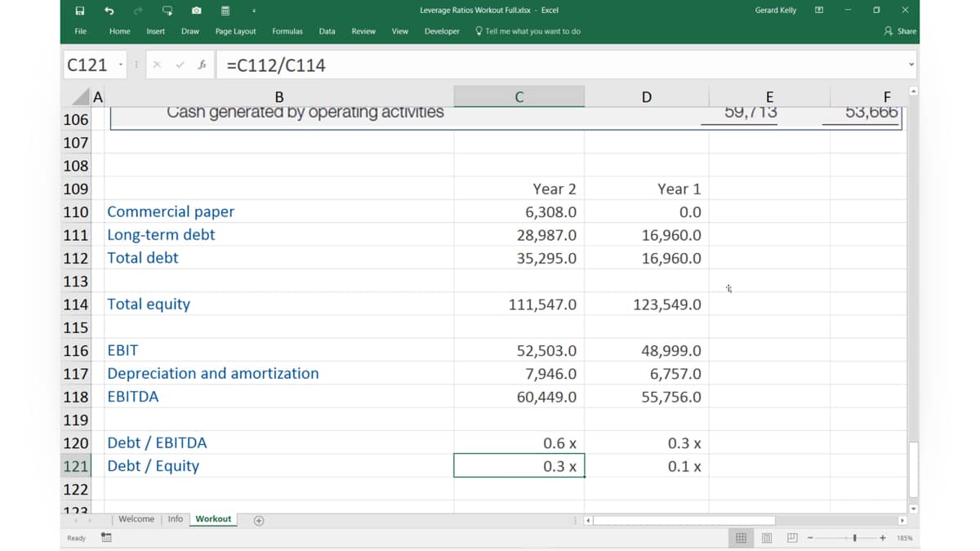Viewport: 980px width, 551px height.
Task: Zoom in with the plus button
Action: (883, 538)
